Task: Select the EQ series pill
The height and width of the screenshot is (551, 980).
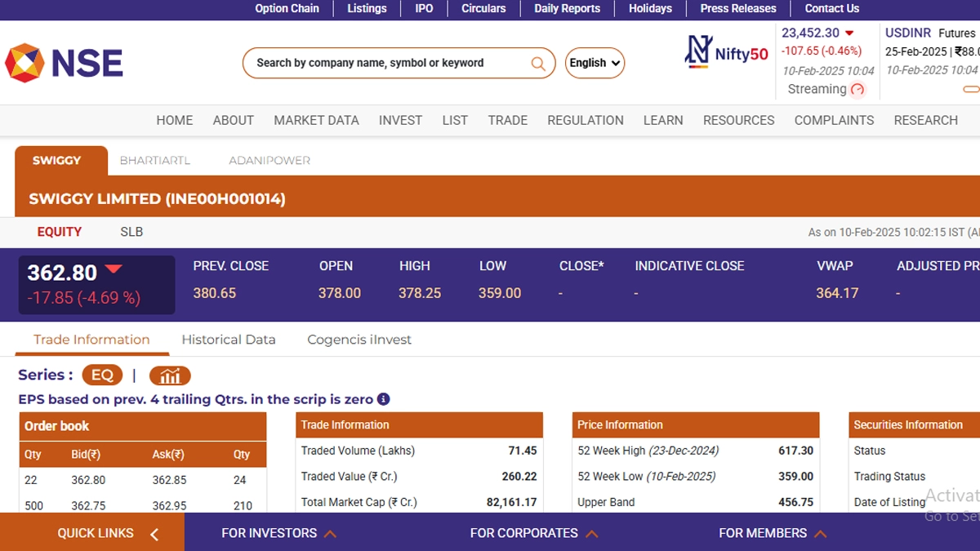Action: [102, 375]
